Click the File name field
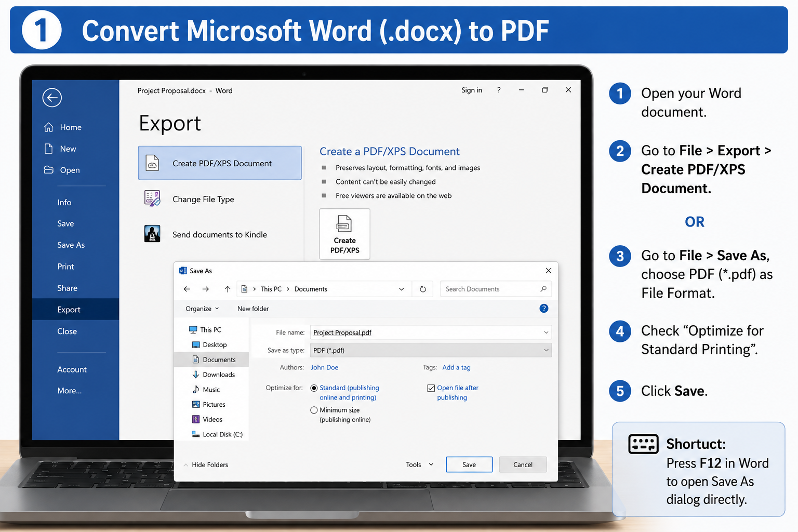The height and width of the screenshot is (532, 798). (x=431, y=332)
